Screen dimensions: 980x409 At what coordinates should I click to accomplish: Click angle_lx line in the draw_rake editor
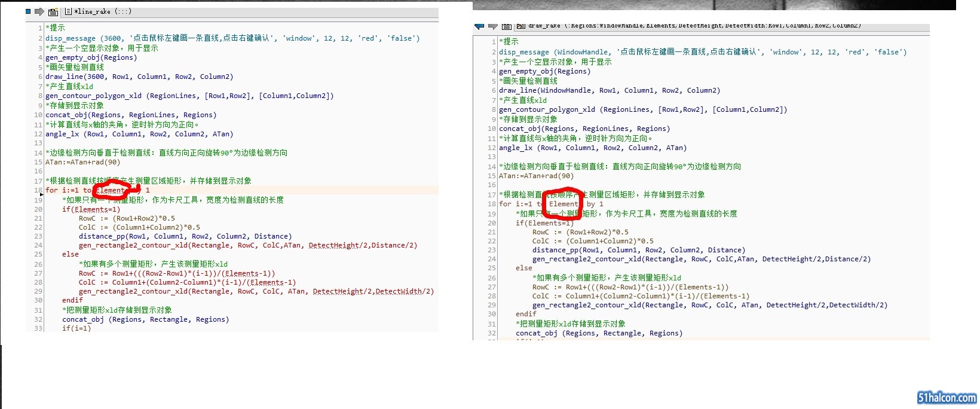point(593,148)
